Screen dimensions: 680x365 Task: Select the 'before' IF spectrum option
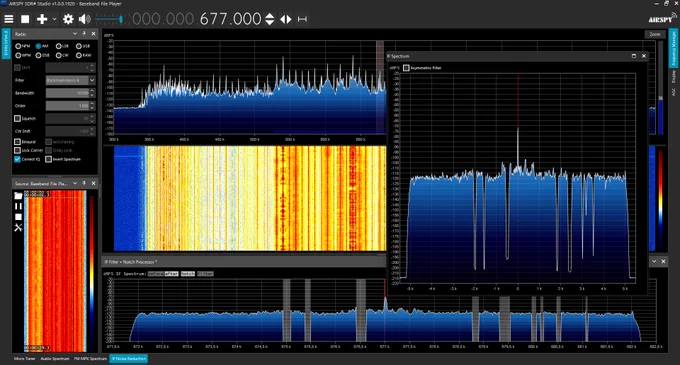pyautogui.click(x=156, y=274)
